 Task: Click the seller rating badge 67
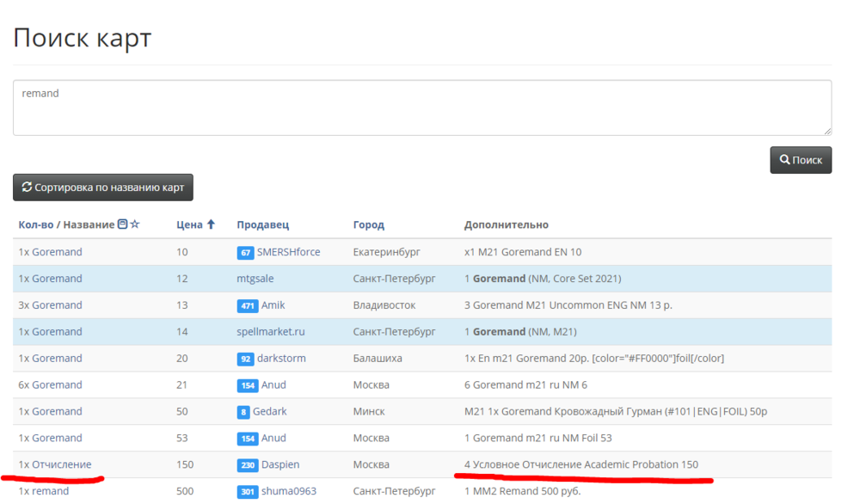coord(245,253)
